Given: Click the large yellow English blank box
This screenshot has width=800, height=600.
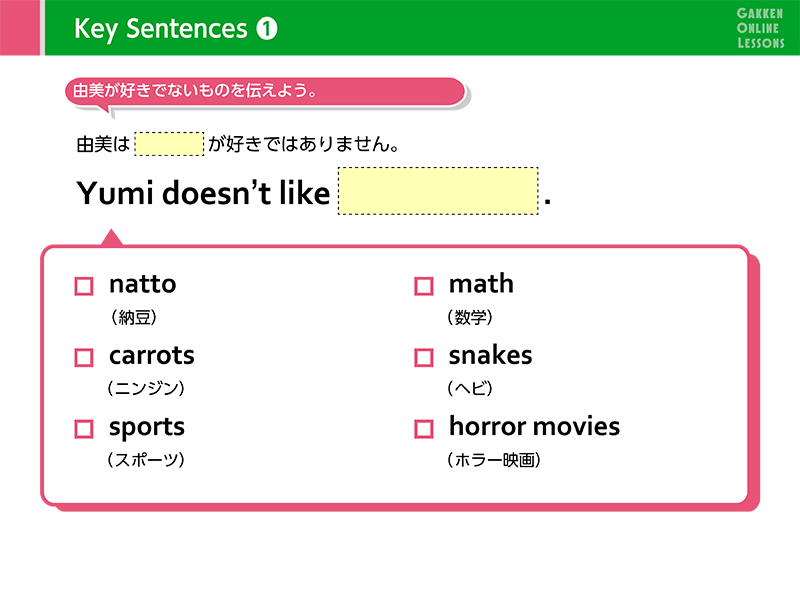Looking at the screenshot, I should (438, 192).
